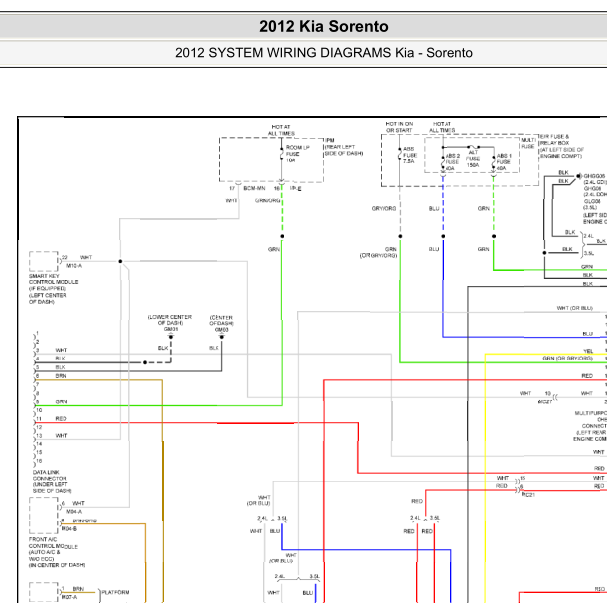
Task: Click the "MULTI FUSE" label
Action: [528, 143]
